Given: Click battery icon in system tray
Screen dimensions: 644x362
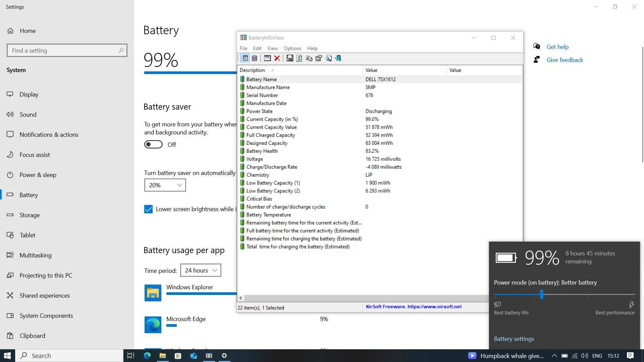Looking at the screenshot, I should point(565,356).
